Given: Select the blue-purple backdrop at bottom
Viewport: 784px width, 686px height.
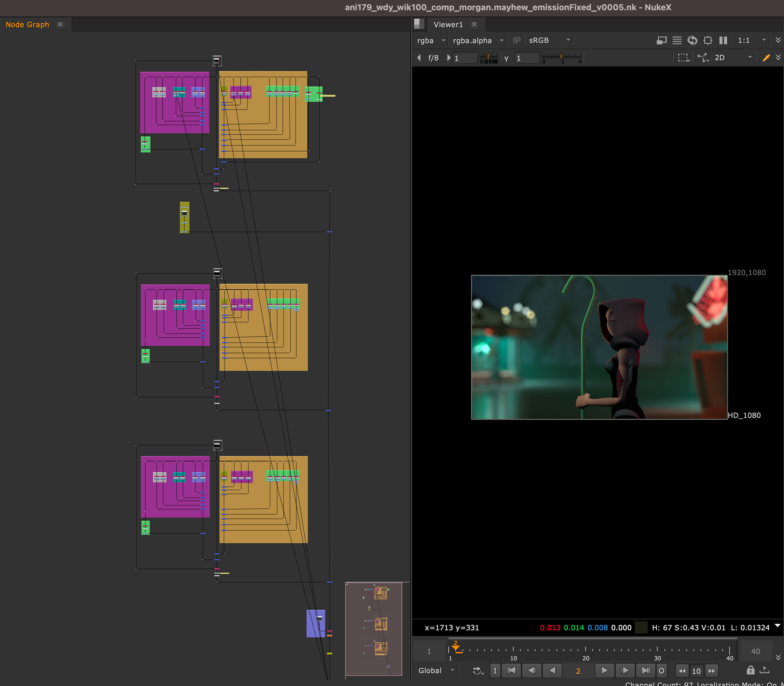Looking at the screenshot, I should click(x=316, y=623).
